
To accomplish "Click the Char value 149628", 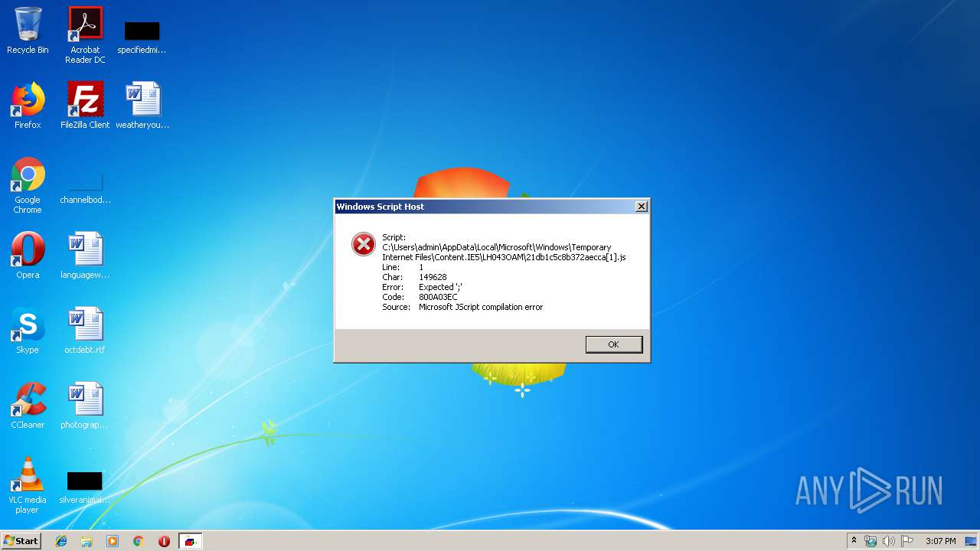I will 433,277.
